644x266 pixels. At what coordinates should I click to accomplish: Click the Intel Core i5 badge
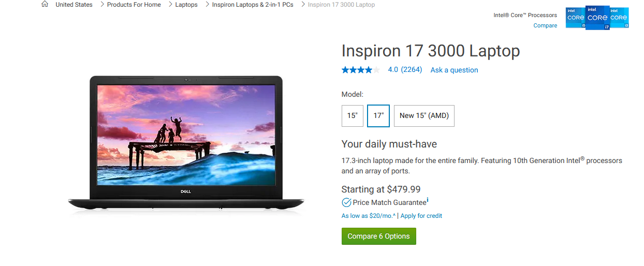point(575,18)
